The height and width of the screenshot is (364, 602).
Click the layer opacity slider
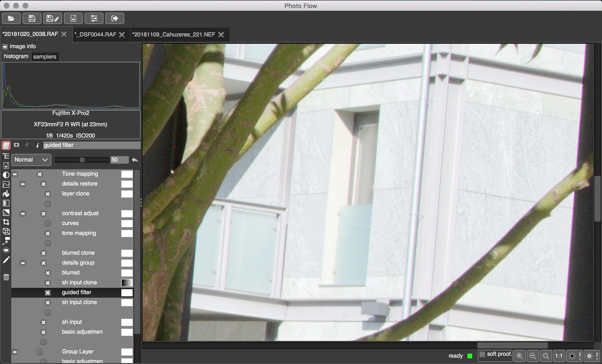coord(82,160)
